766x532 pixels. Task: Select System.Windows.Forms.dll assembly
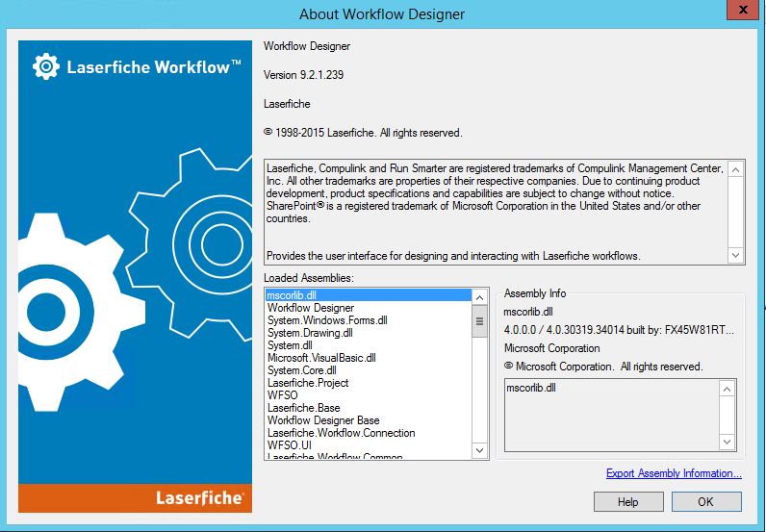click(x=369, y=320)
